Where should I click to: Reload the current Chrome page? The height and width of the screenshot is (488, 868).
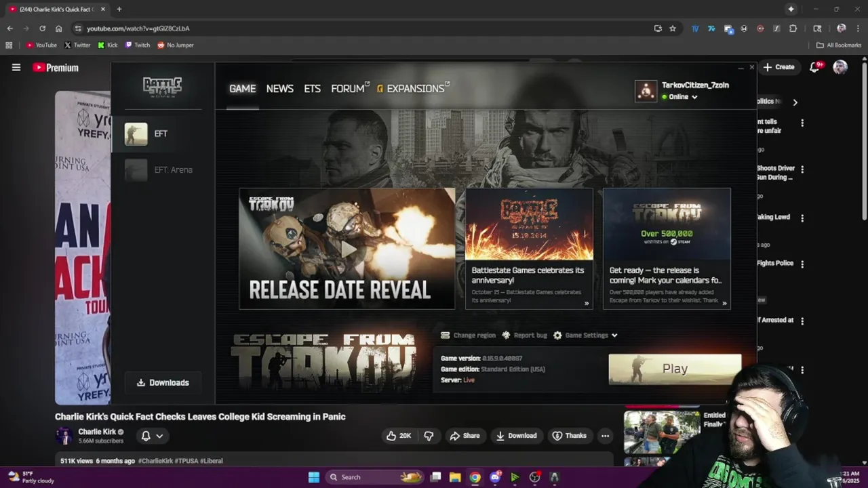click(42, 28)
